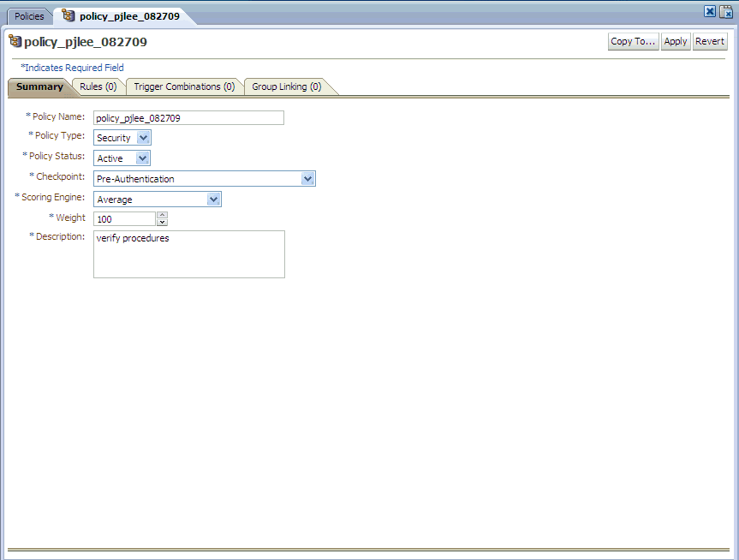Decrement Weight with the down spinner arrow
This screenshot has height=560, width=739.
click(162, 221)
